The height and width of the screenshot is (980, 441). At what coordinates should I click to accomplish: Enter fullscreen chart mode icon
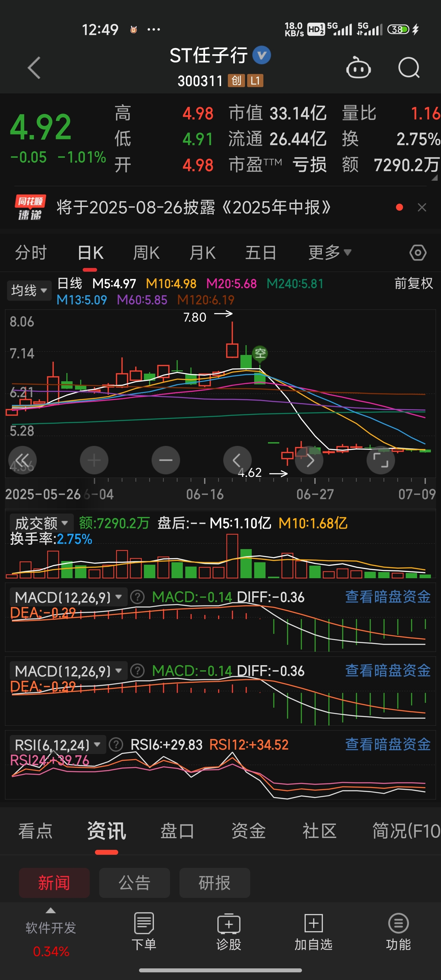(x=380, y=460)
